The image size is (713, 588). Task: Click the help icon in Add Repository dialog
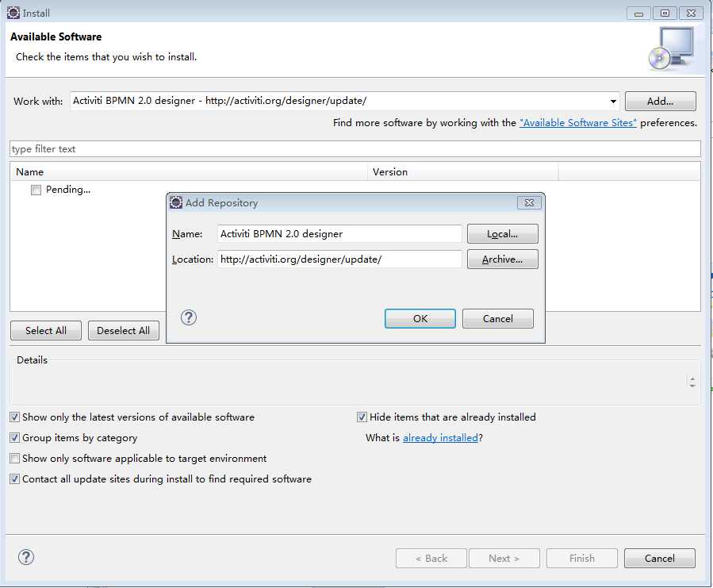(188, 317)
